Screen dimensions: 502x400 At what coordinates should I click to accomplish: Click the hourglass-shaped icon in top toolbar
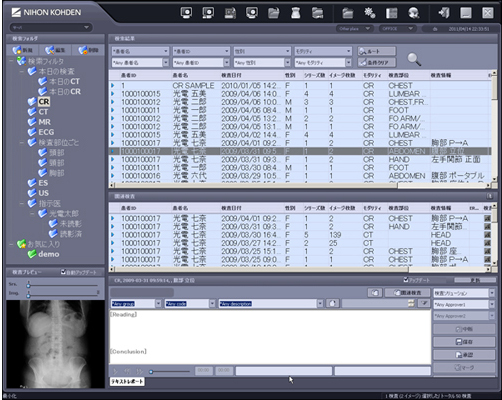[x=296, y=13]
